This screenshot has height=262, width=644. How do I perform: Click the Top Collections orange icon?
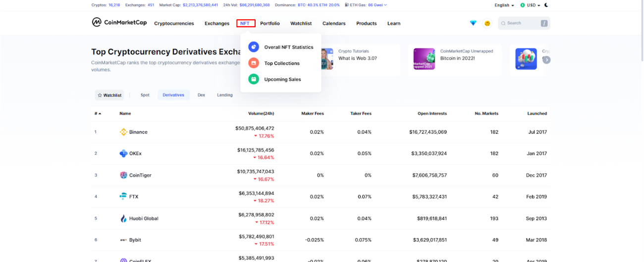(254, 63)
